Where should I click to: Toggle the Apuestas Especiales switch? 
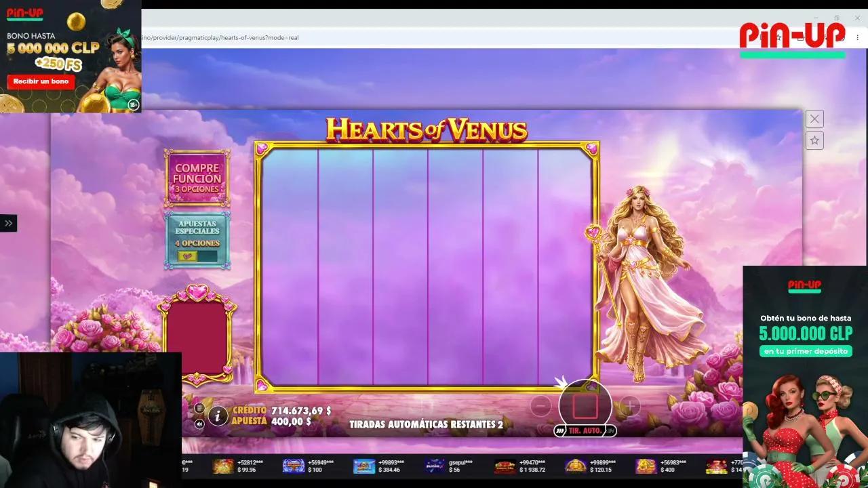pyautogui.click(x=197, y=256)
